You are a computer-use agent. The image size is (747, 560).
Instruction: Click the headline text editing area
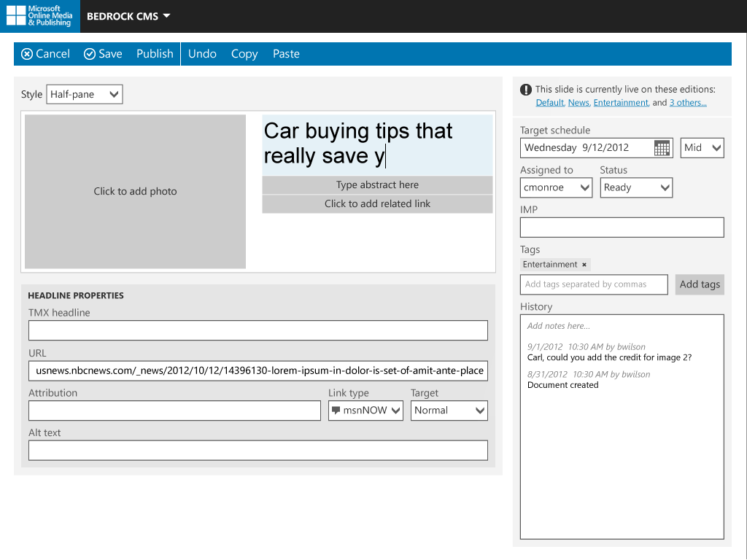click(x=377, y=145)
